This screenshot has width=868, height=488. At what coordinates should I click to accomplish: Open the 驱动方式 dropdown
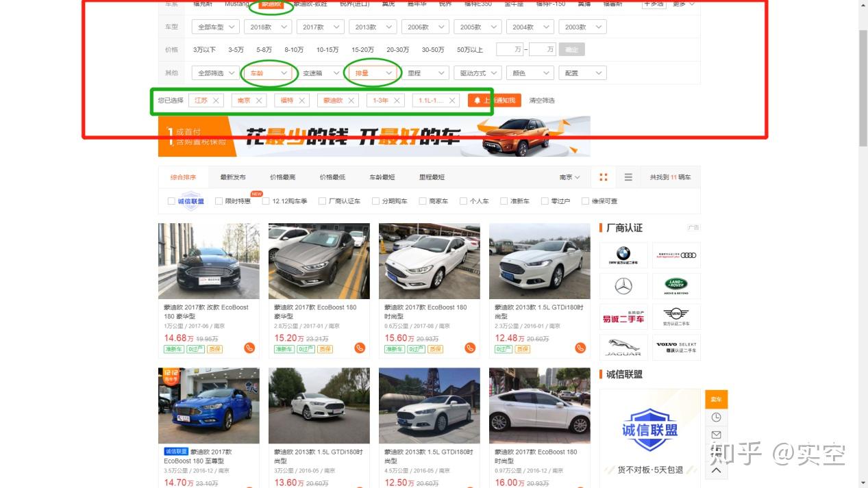point(478,73)
